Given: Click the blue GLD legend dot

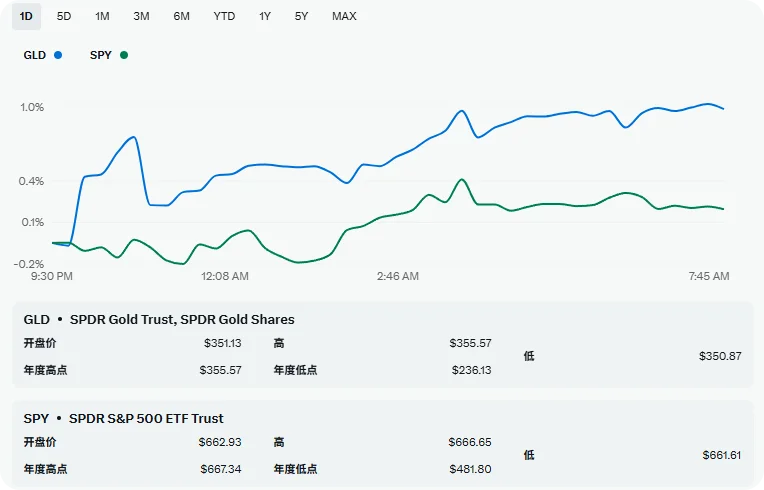Looking at the screenshot, I should tap(58, 55).
